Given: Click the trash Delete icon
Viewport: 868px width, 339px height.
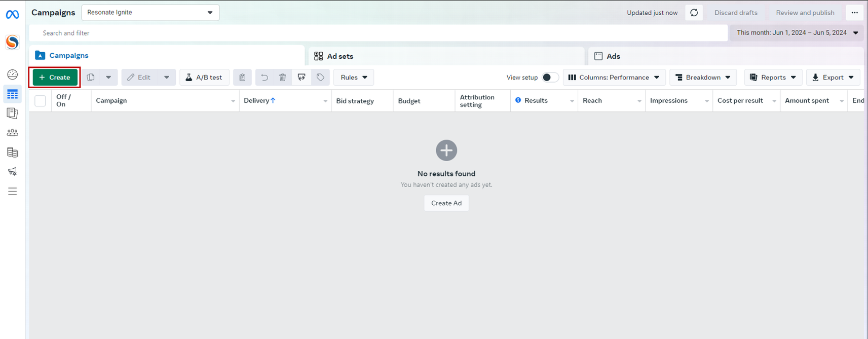Looking at the screenshot, I should [283, 78].
